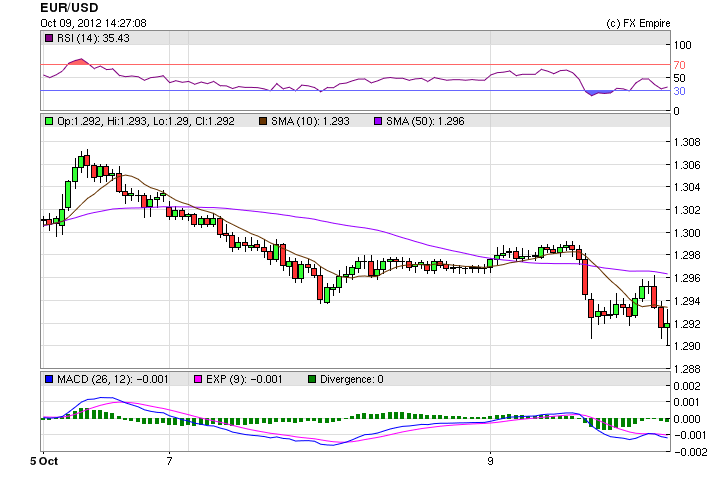Click the red overbought RSI peak area

point(79,62)
